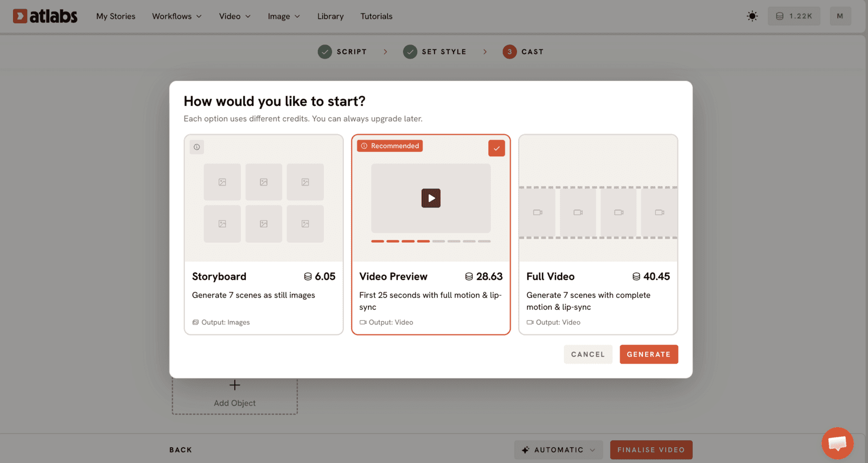This screenshot has width=868, height=463.
Task: Go to Script step
Action: 342,52
